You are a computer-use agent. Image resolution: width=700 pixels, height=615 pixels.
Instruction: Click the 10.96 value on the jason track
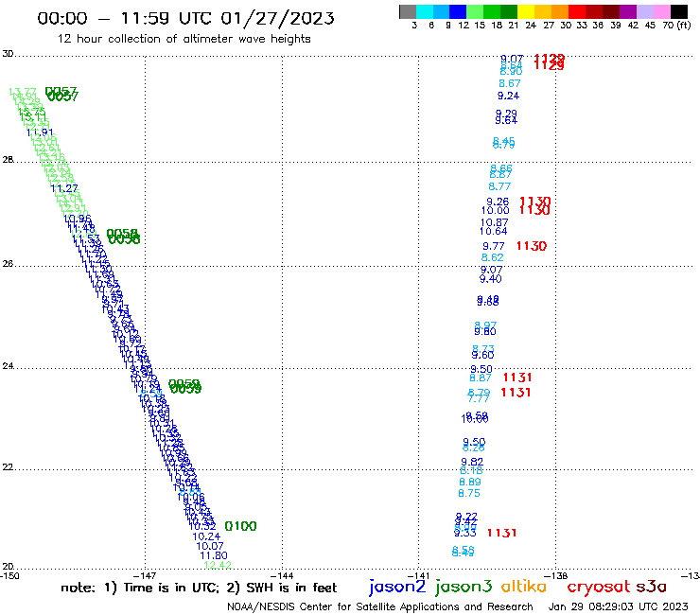(x=78, y=219)
